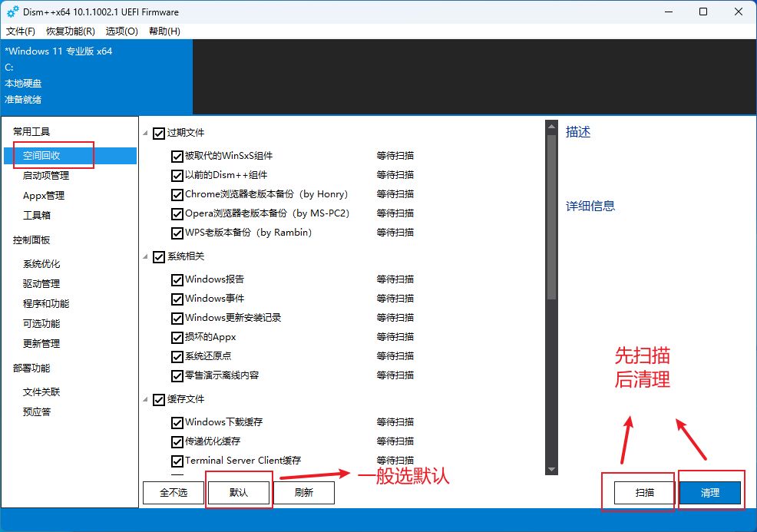Collapse the 缓存文件 section arrow
Image resolution: width=757 pixels, height=532 pixels.
(147, 399)
